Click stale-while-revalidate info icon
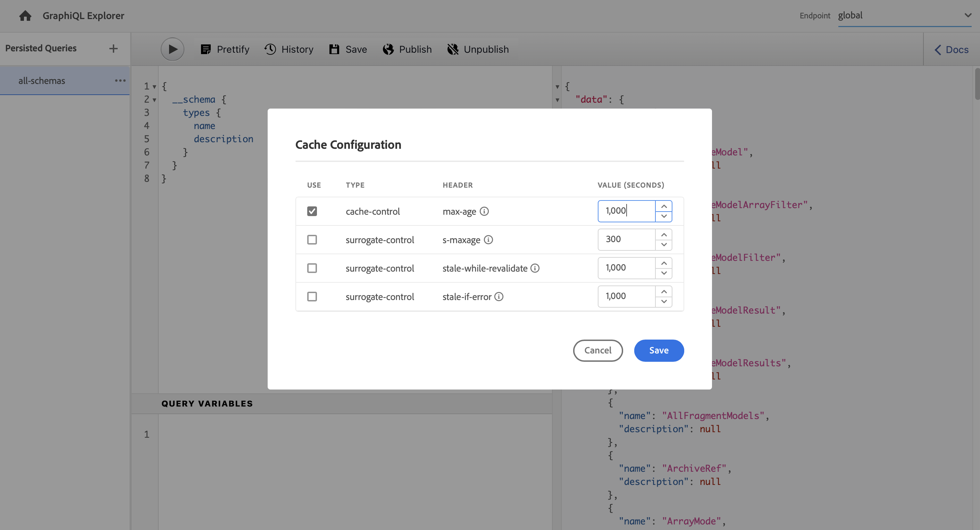The height and width of the screenshot is (530, 980). (535, 268)
